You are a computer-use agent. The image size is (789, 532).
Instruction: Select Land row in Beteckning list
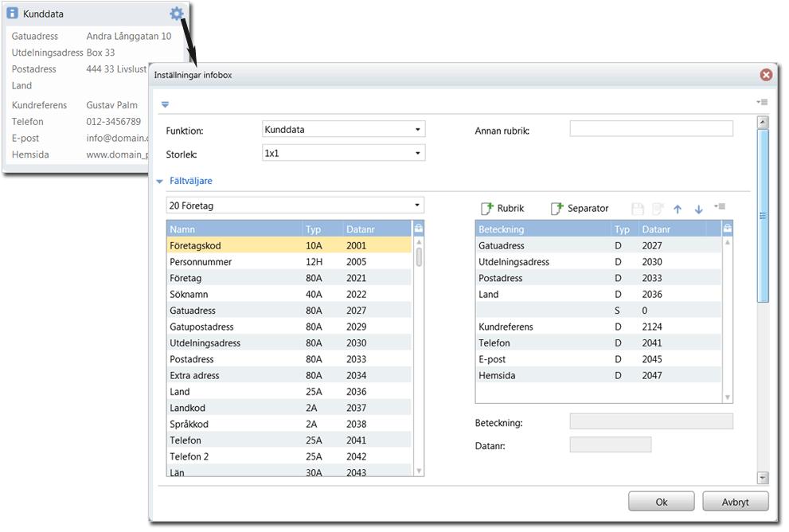pos(598,294)
